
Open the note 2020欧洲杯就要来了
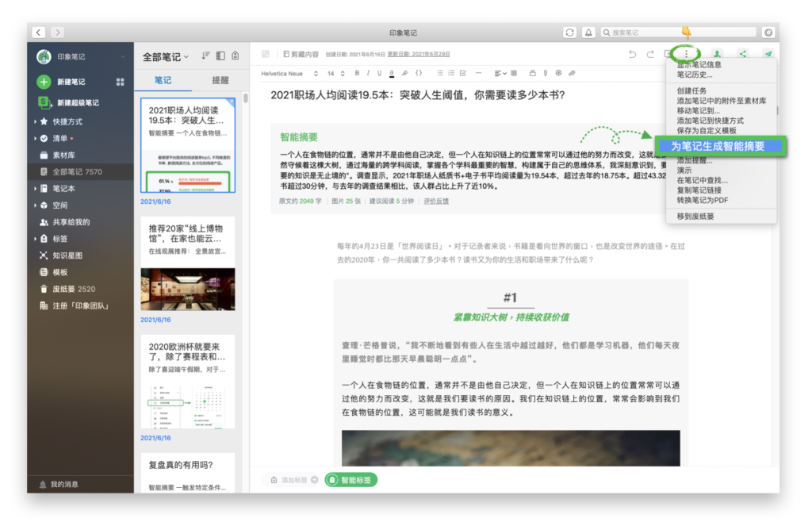tap(187, 382)
